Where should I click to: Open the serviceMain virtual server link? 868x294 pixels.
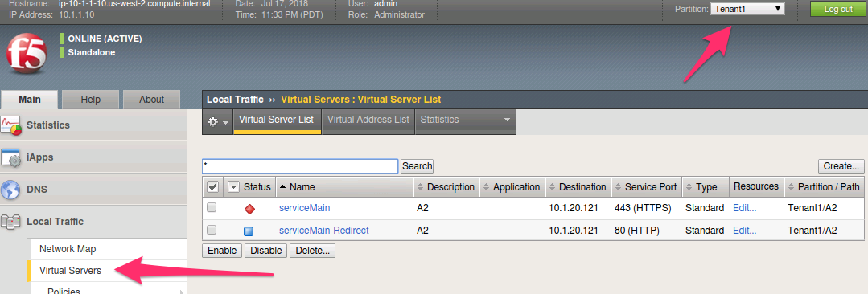pos(304,208)
